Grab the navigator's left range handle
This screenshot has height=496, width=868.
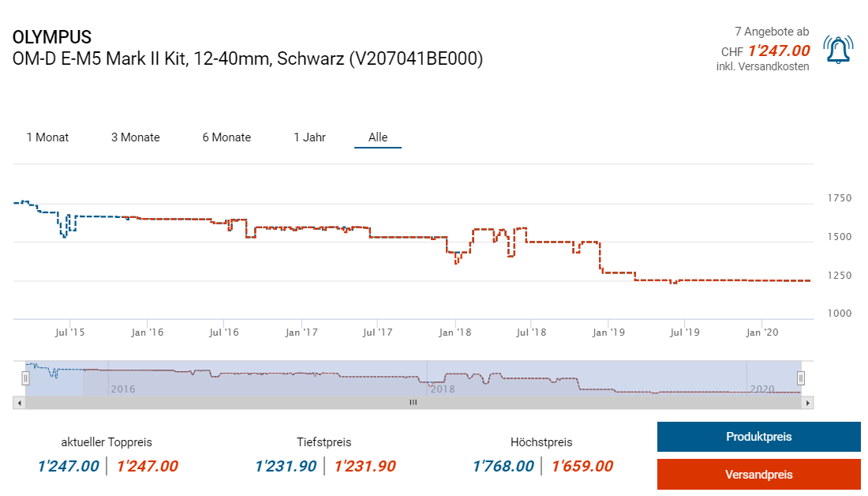click(25, 378)
